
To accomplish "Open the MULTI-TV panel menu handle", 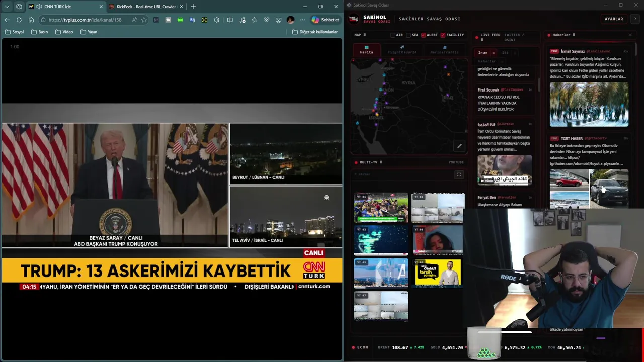I will pos(381,162).
